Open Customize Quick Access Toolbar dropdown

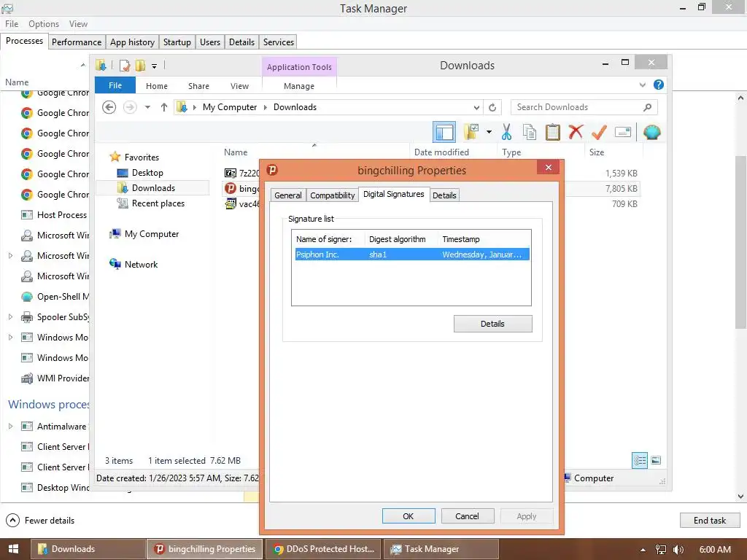(155, 66)
